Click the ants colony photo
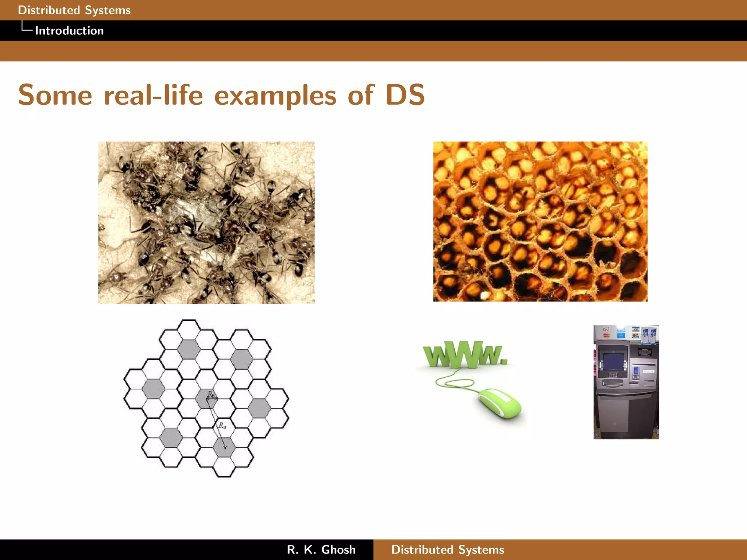 pos(206,222)
